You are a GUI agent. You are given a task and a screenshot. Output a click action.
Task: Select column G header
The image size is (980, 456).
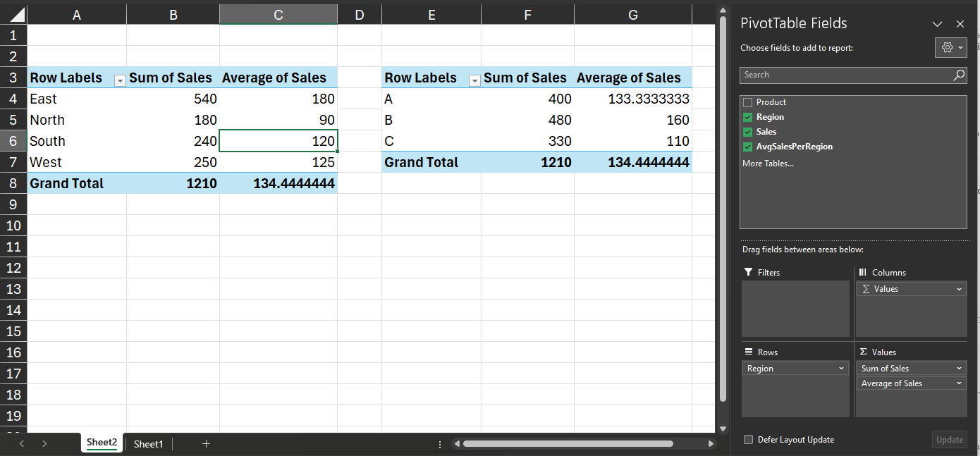(x=633, y=14)
